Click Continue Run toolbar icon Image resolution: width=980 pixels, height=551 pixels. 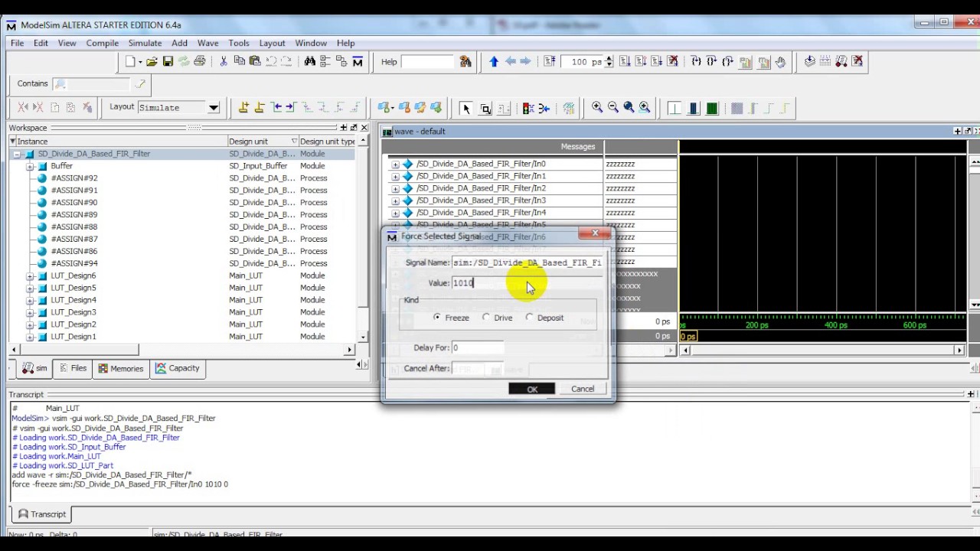[641, 62]
